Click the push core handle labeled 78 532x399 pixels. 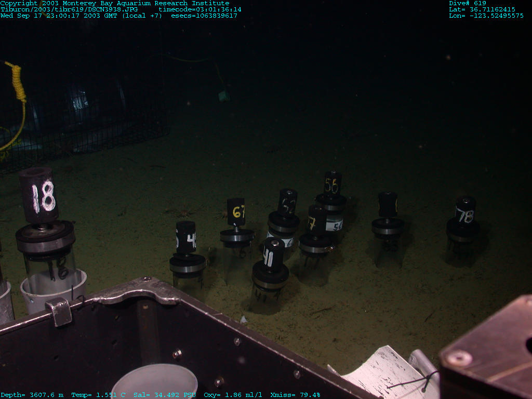click(x=465, y=211)
